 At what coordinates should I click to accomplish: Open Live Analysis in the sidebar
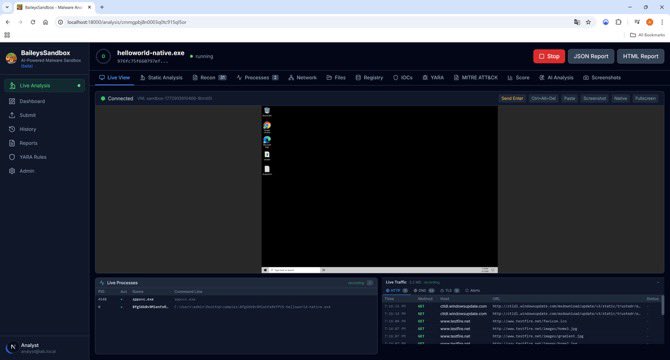tap(44, 85)
